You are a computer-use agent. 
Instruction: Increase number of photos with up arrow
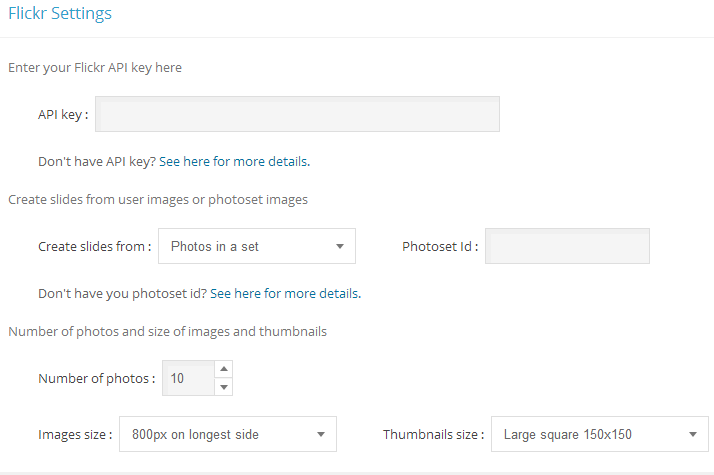[x=224, y=369]
